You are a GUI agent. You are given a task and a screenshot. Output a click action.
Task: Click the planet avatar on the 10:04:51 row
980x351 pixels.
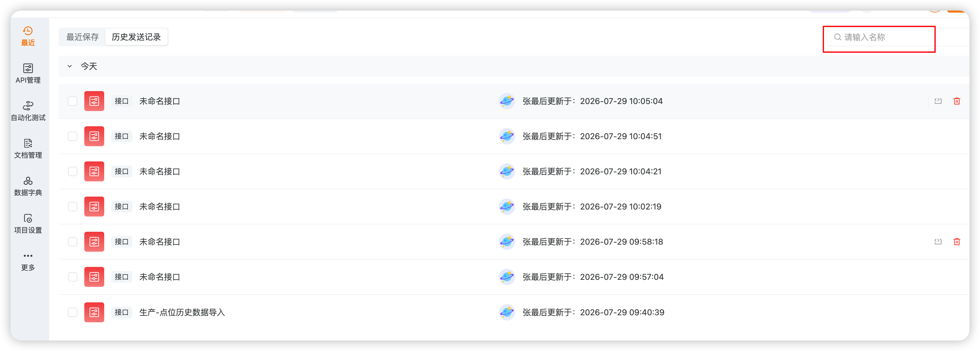pos(507,136)
